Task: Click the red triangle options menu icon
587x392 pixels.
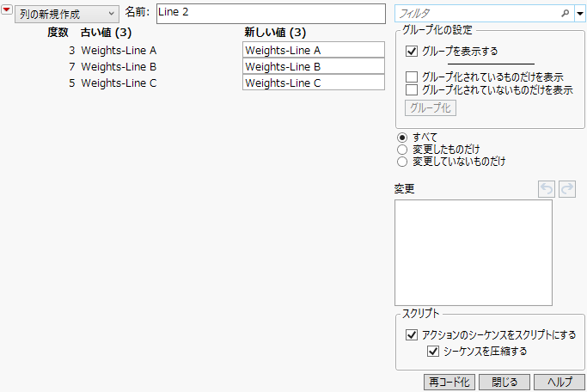Action: pyautogui.click(x=8, y=13)
